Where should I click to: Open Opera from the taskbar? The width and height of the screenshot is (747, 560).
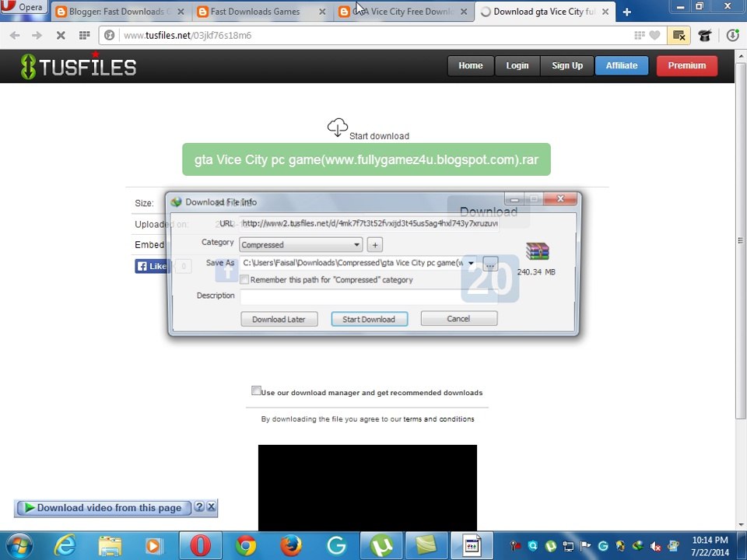(x=200, y=546)
